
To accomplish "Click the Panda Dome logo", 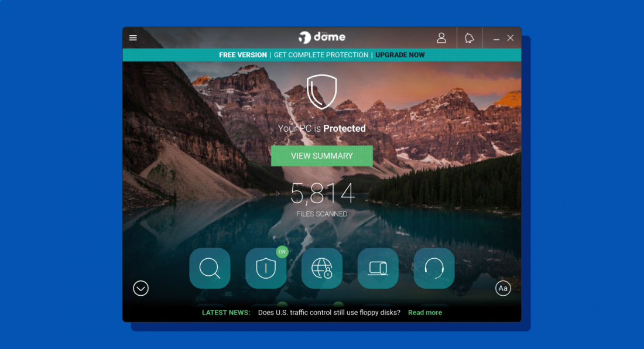I will pos(321,37).
